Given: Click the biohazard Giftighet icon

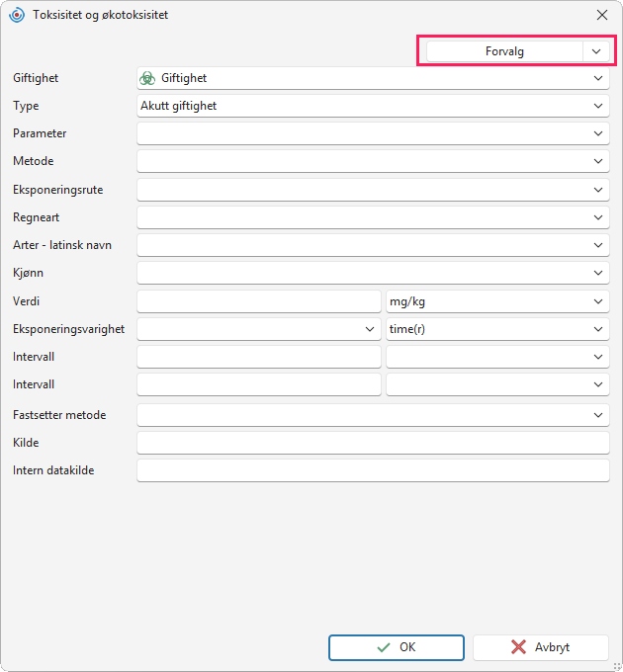Looking at the screenshot, I should pos(147,78).
